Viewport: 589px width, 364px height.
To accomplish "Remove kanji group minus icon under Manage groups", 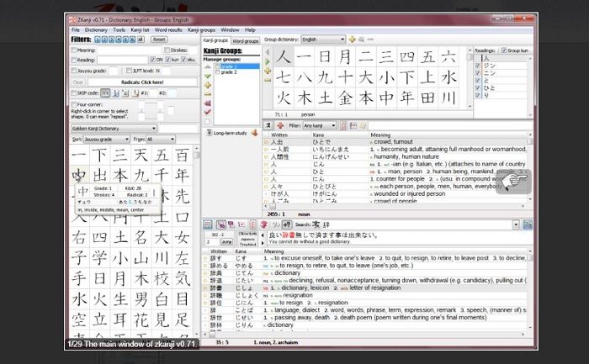I will (207, 94).
